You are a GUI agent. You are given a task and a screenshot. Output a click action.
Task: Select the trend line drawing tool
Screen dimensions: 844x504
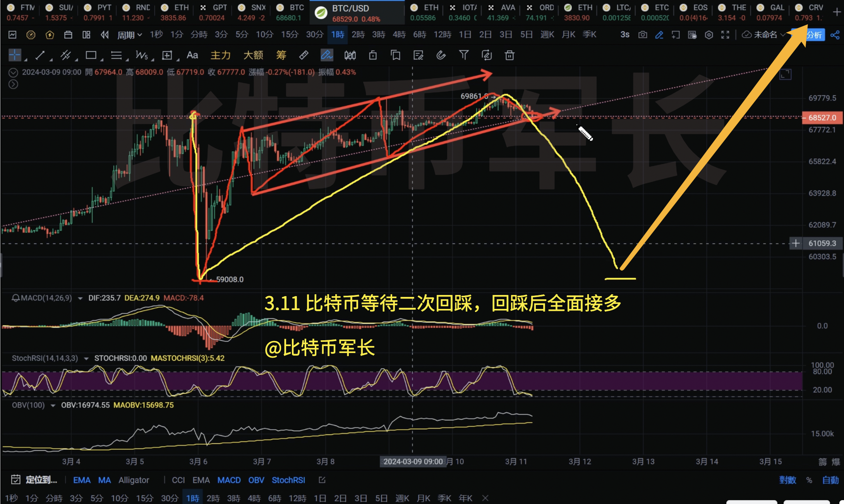click(40, 55)
